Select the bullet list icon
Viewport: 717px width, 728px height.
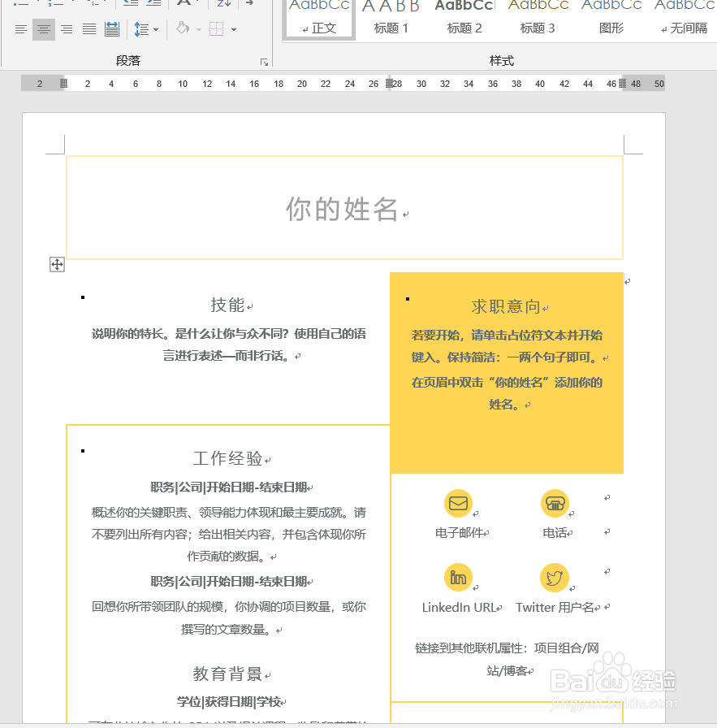click(20, 3)
